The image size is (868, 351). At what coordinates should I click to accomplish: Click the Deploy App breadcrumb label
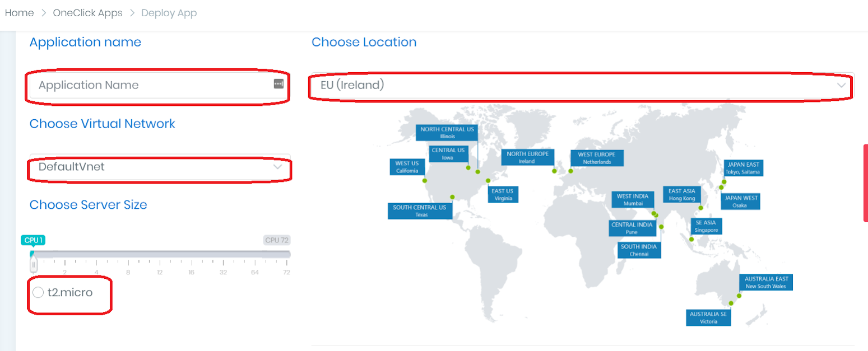click(x=169, y=12)
